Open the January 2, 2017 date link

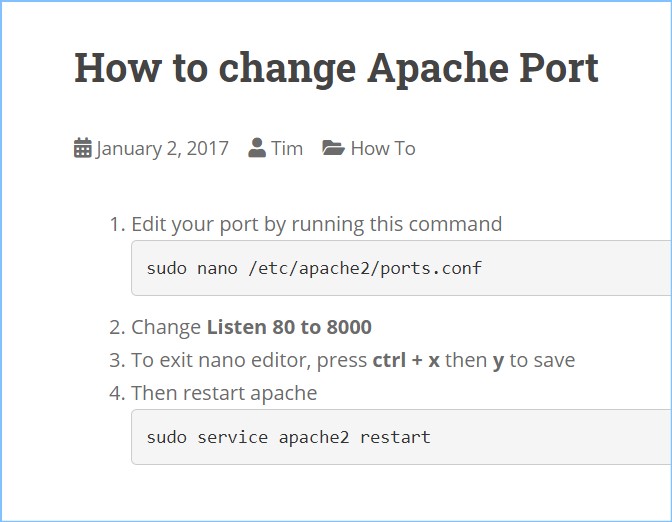[162, 148]
